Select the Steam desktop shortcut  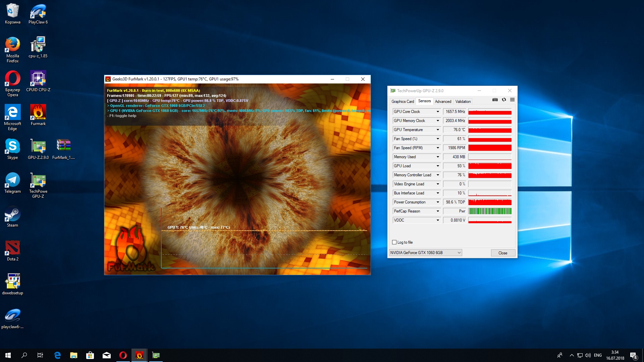click(12, 217)
